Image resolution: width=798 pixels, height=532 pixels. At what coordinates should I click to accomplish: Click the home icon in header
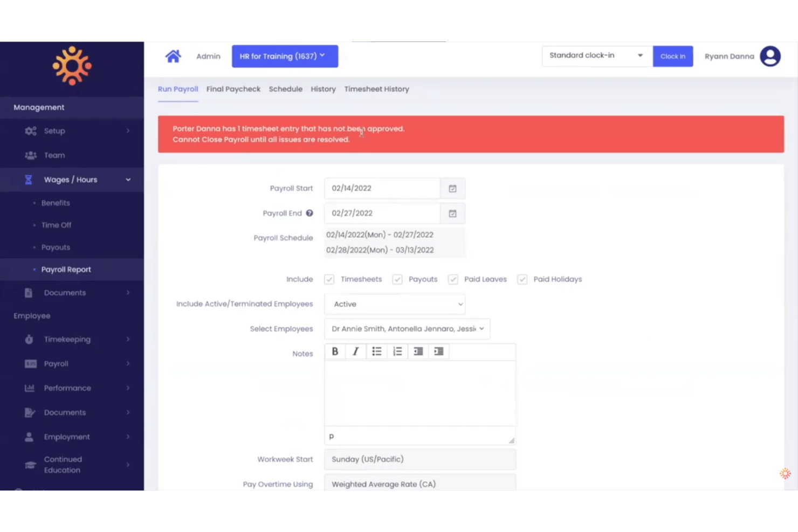click(x=173, y=56)
